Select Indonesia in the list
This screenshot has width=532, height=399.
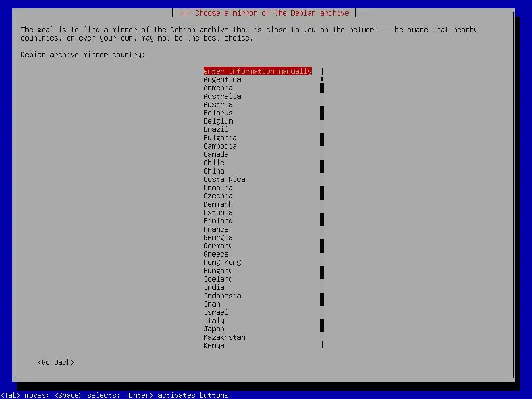coord(222,296)
